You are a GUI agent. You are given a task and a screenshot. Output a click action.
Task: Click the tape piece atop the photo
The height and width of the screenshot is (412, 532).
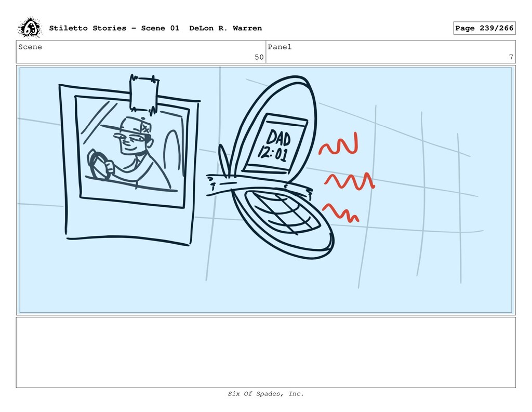(x=144, y=94)
